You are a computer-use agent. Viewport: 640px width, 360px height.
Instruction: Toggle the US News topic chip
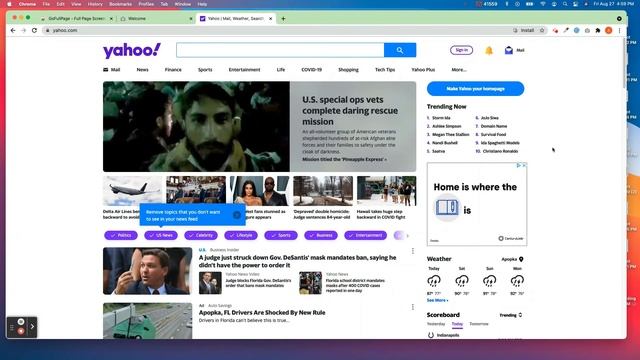click(x=161, y=236)
